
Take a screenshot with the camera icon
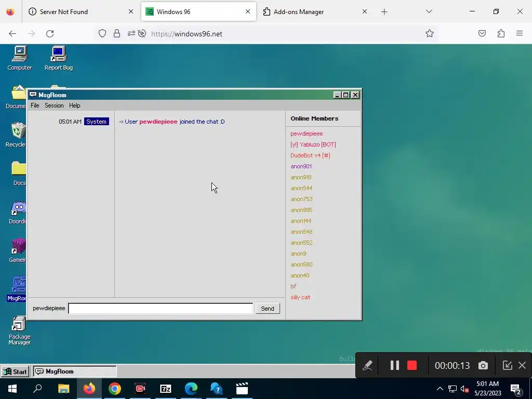pos(483,365)
